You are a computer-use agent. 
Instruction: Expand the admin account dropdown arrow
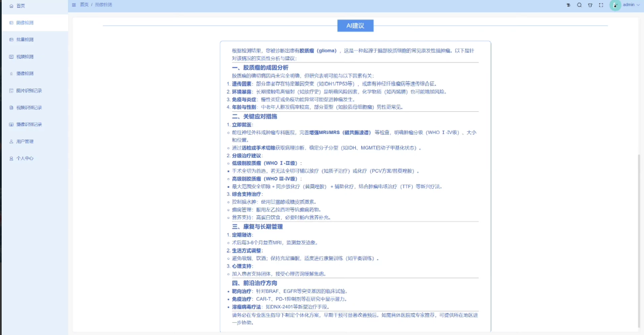pos(638,5)
